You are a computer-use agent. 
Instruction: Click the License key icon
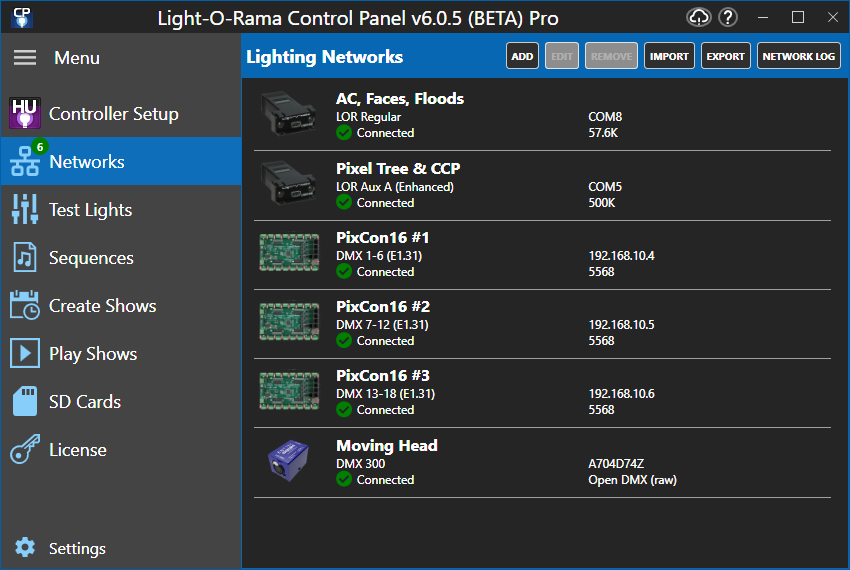[x=25, y=449]
